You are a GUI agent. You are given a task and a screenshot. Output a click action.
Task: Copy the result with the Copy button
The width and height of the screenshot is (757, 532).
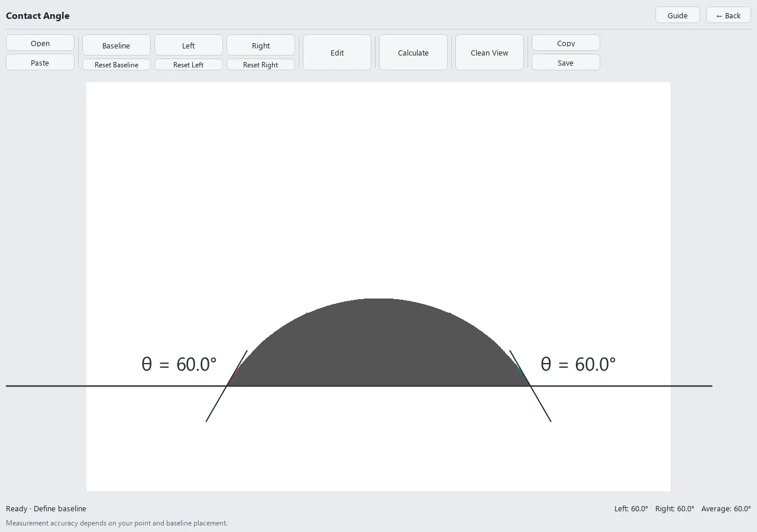(x=566, y=43)
